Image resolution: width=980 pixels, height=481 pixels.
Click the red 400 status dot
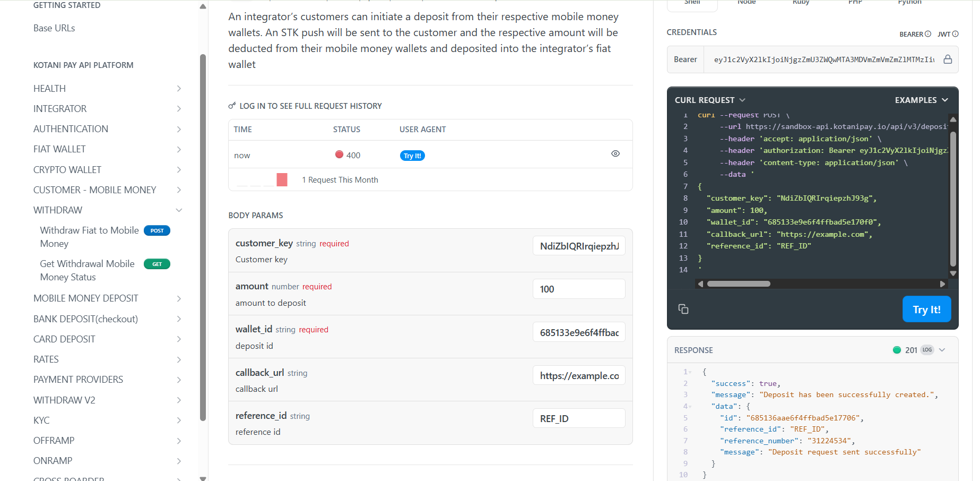340,154
